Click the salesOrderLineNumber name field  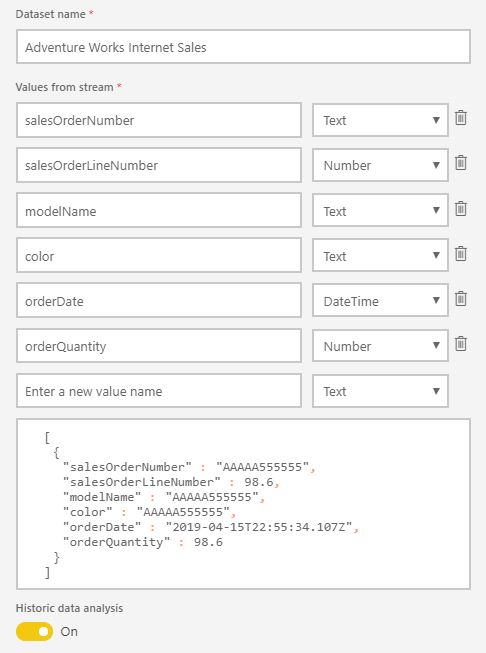point(159,165)
